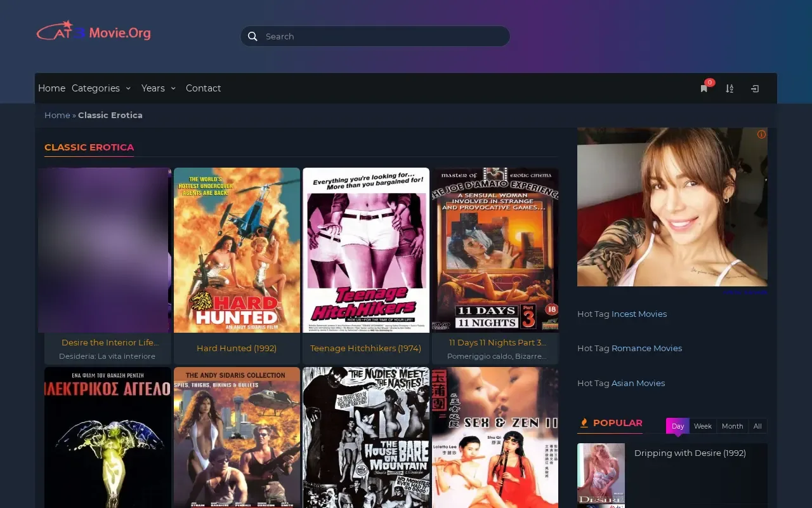Select the Month popular tab
Viewport: 812px width, 508px height.
[x=732, y=426]
